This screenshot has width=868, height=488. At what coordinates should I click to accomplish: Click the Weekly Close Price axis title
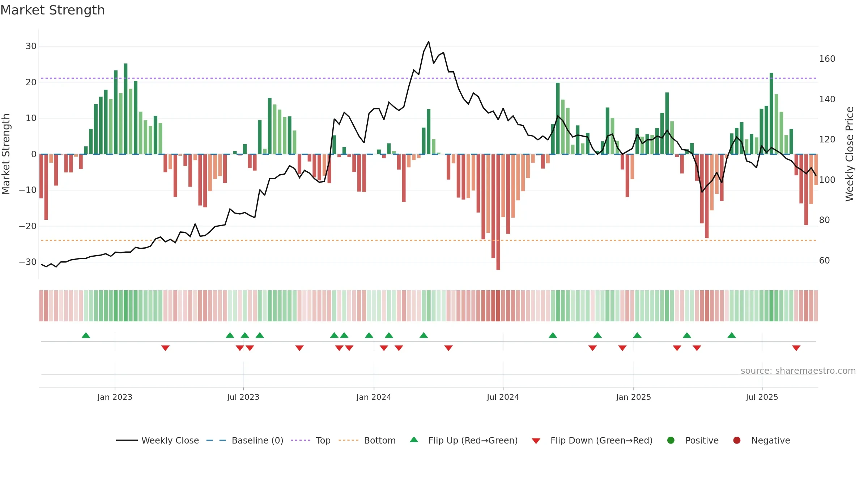[849, 154]
